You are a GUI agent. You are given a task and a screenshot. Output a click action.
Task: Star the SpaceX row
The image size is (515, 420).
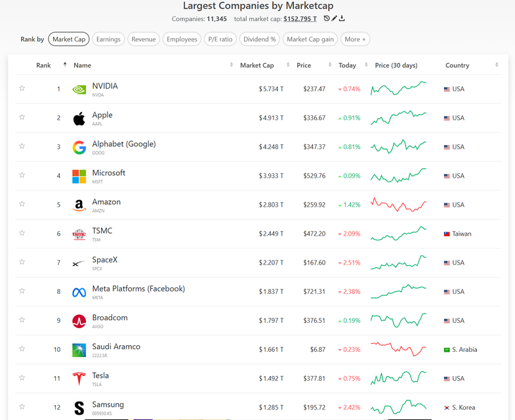point(22,262)
